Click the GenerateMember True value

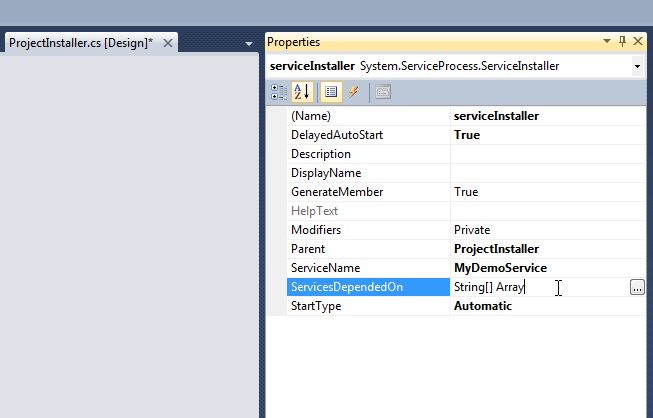click(548, 192)
